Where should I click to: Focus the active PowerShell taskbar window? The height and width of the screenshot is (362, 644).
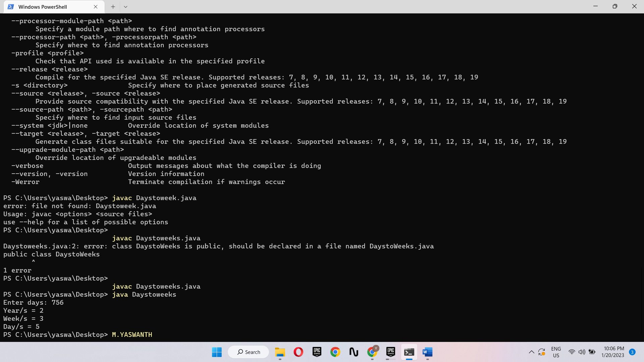click(409, 352)
